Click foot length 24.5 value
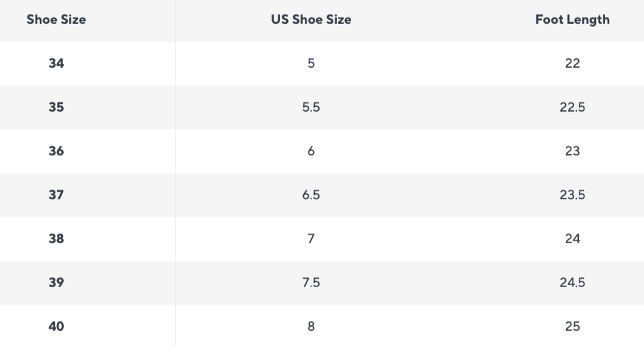The height and width of the screenshot is (346, 644). point(572,282)
